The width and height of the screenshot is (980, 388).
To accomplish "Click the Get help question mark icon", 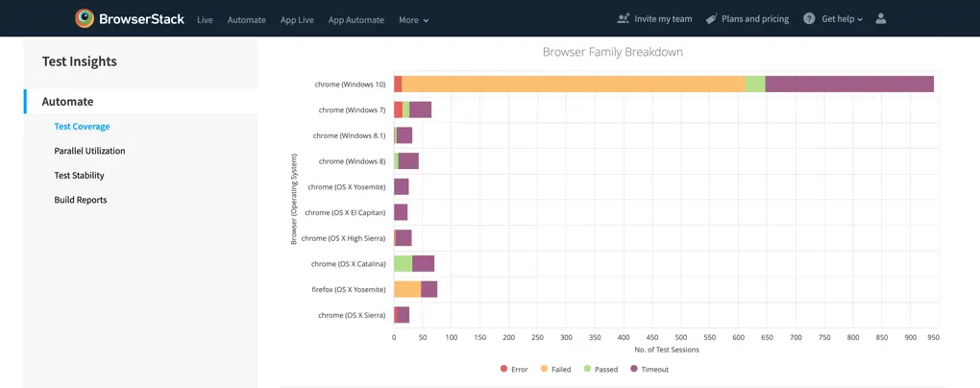I will click(x=809, y=18).
